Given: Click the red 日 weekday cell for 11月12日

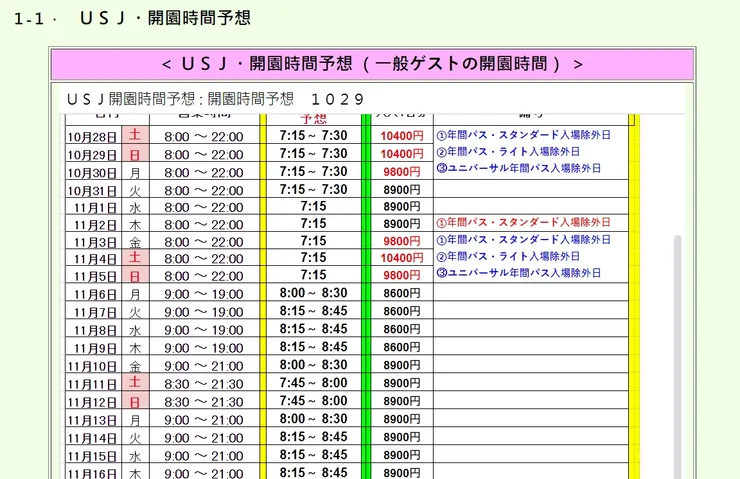Looking at the screenshot, I should [135, 402].
